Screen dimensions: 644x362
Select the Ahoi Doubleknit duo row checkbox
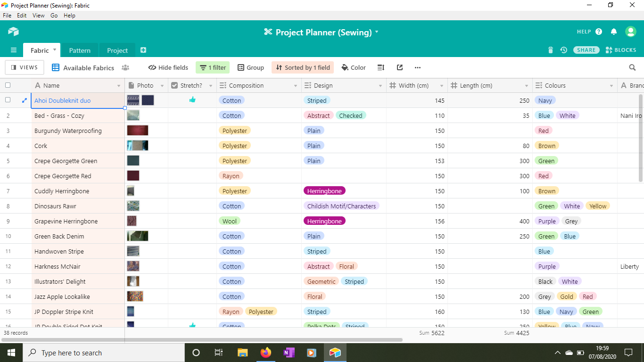[x=8, y=100]
